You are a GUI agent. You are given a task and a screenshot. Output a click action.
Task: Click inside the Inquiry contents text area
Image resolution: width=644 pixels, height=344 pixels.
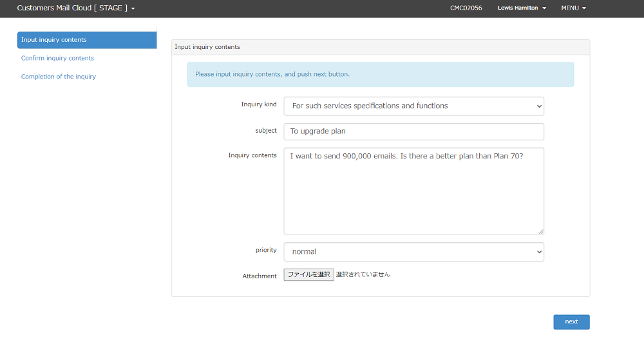click(413, 191)
